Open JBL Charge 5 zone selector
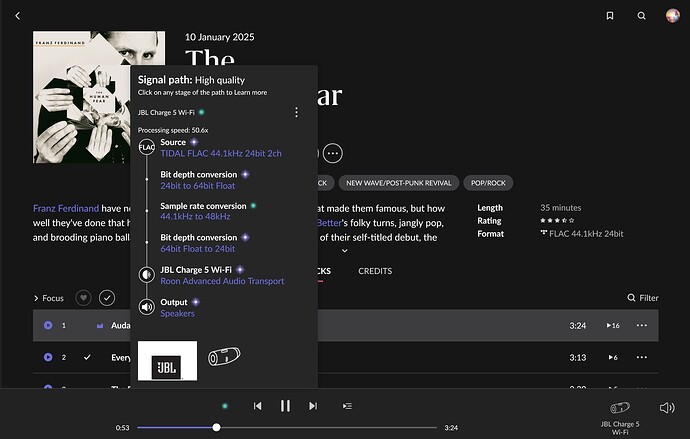690x439 pixels. point(620,417)
